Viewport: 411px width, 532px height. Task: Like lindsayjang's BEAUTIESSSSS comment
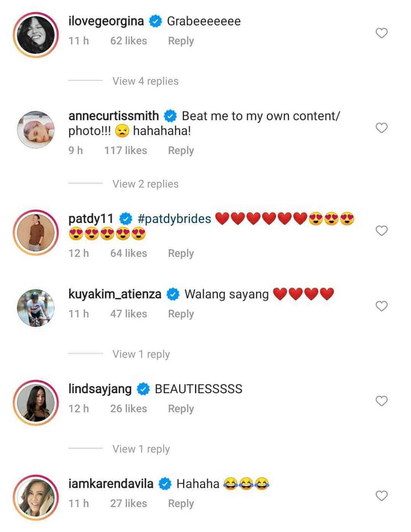point(382,401)
